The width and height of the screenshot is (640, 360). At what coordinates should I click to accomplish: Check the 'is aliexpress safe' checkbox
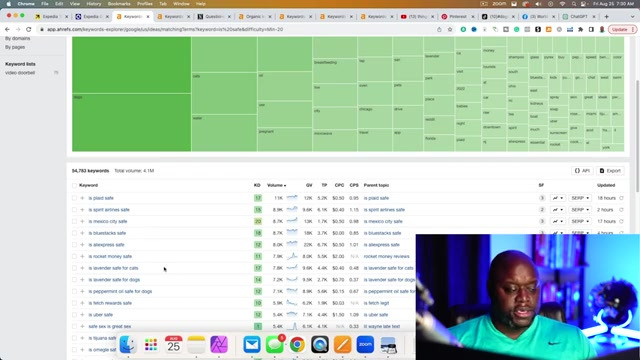pyautogui.click(x=74, y=245)
